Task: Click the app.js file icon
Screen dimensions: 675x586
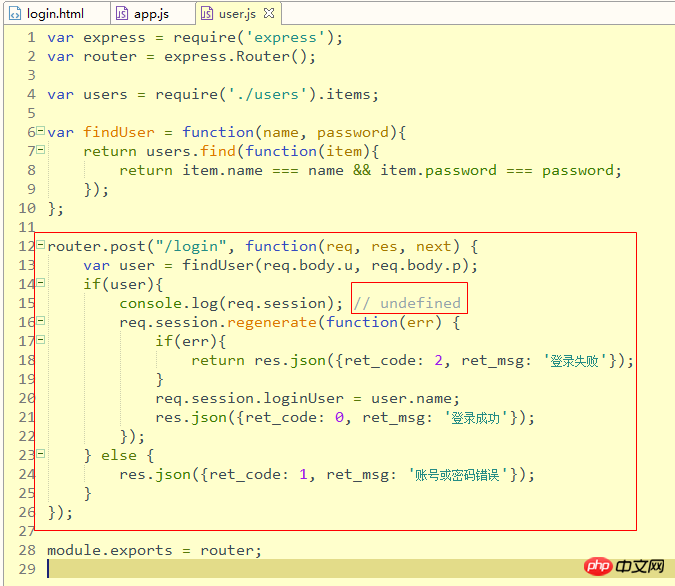Action: [122, 14]
